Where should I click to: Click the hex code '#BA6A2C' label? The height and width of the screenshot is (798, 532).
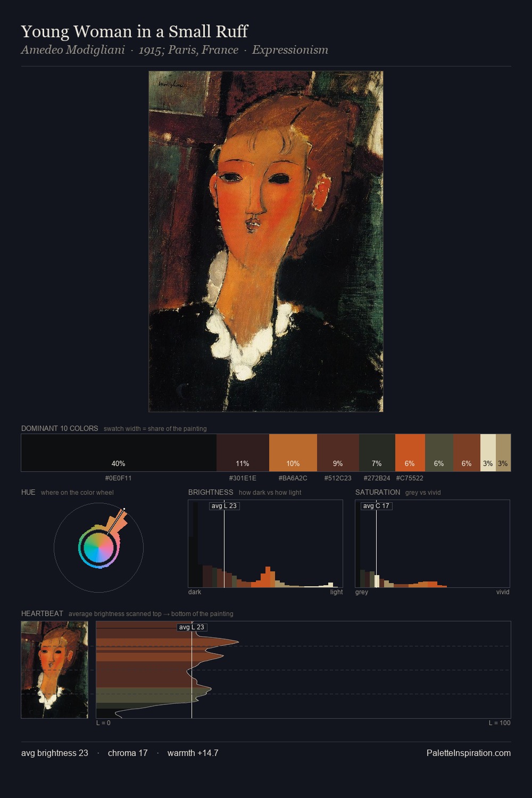click(293, 478)
